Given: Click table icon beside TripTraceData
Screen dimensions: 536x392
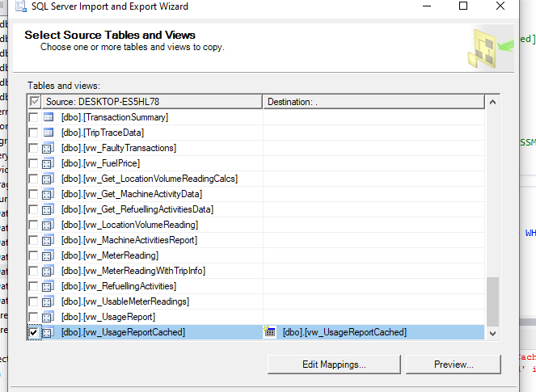Looking at the screenshot, I should tap(49, 133).
